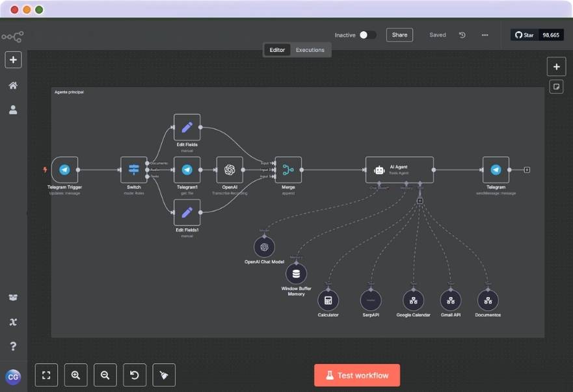
Task: Click the Share button
Action: click(x=399, y=35)
